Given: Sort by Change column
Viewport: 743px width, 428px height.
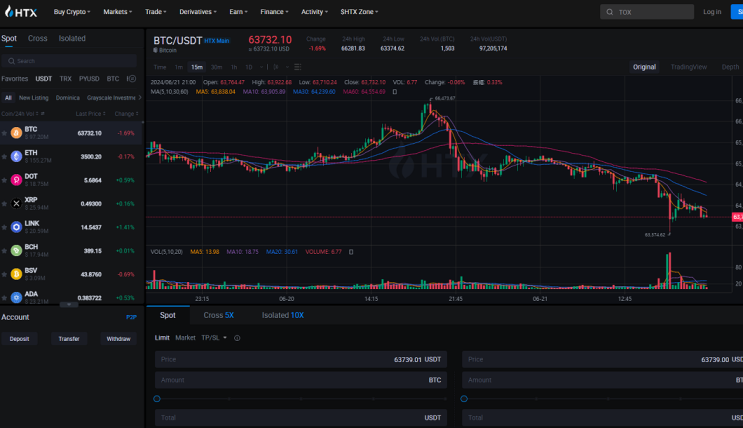Looking at the screenshot, I should 127,114.
